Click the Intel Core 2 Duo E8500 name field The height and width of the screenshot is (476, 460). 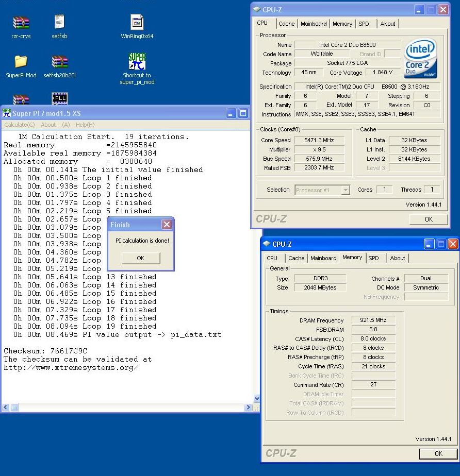347,45
